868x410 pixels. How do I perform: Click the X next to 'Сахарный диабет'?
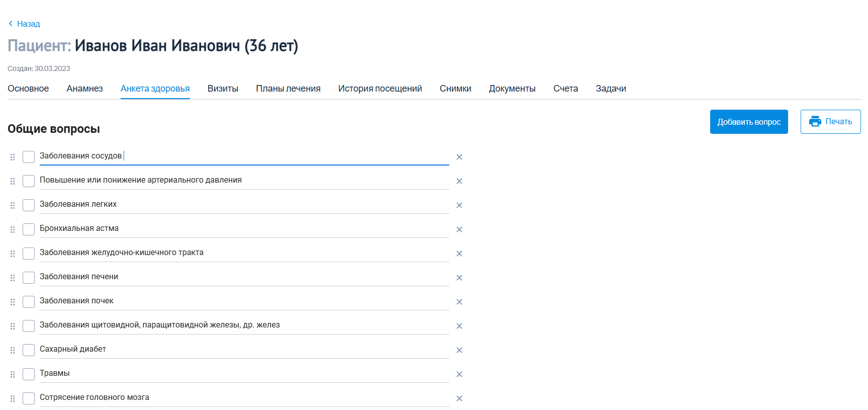[459, 350]
